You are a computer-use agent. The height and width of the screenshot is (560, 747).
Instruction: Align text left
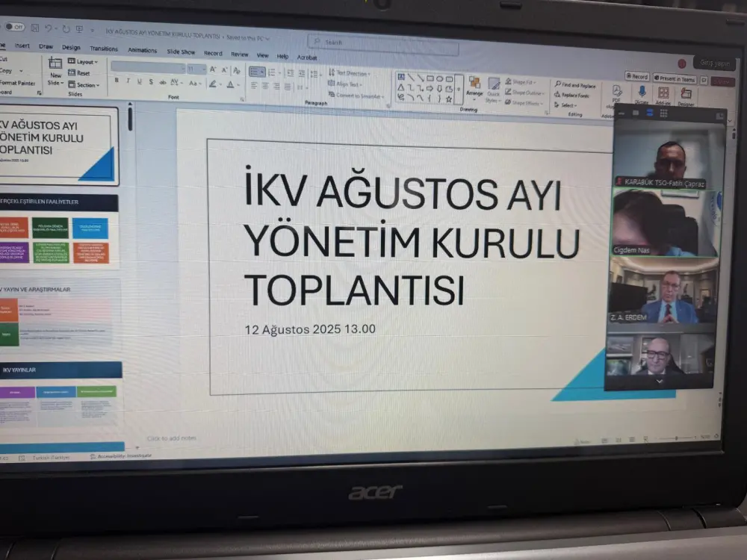[254, 86]
